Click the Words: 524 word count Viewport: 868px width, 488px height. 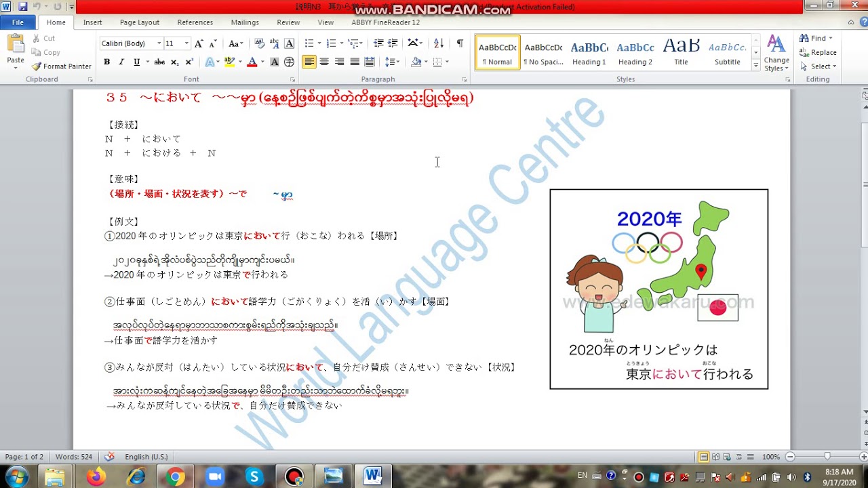point(74,457)
